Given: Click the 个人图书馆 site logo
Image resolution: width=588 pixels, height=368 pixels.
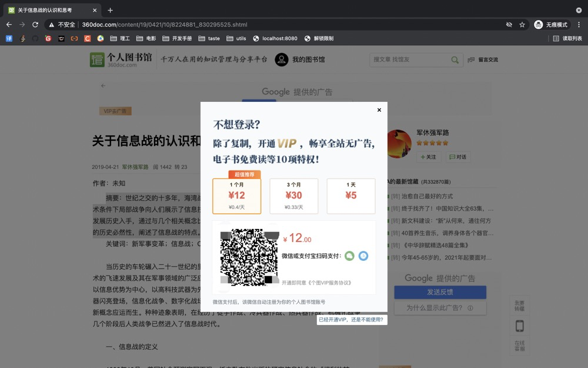Looking at the screenshot, I should coord(121,59).
